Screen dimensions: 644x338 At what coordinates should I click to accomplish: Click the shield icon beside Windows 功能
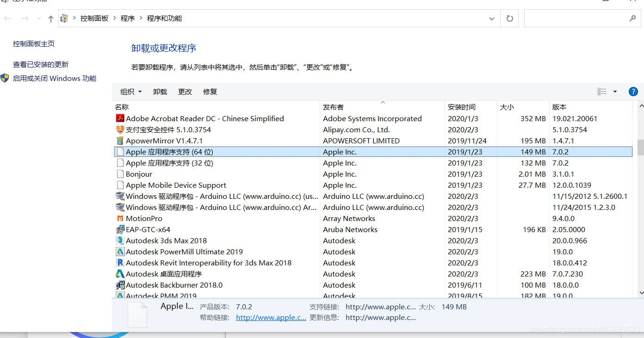point(5,78)
